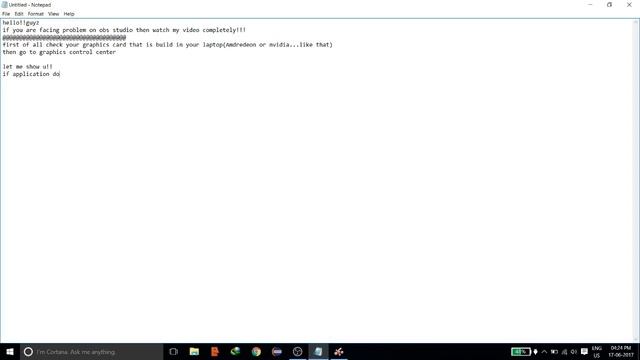This screenshot has width=640, height=360.
Task: Select the Notepad taskbar button
Action: click(x=318, y=352)
